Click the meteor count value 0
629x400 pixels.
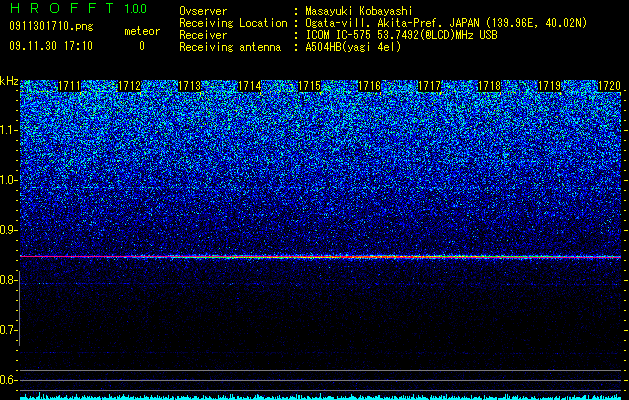coord(142,46)
